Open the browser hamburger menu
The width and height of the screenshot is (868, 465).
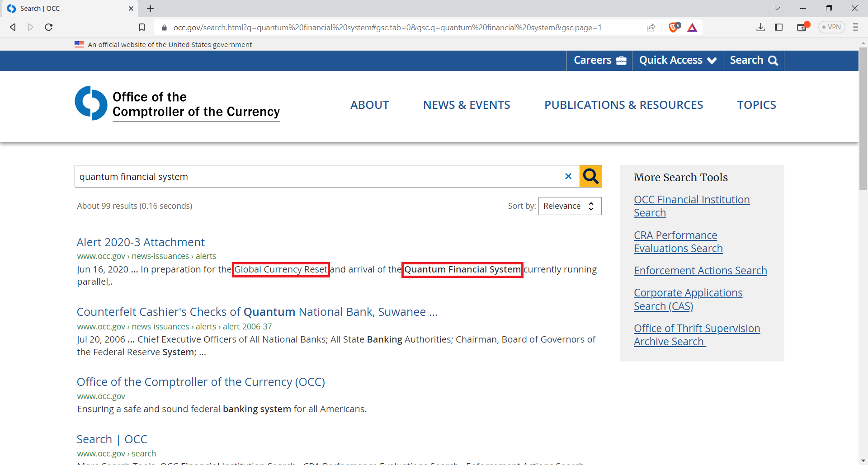tap(855, 27)
